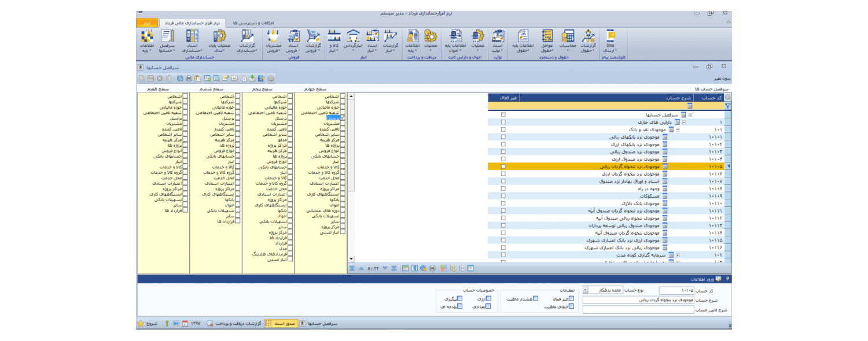
Task: Click the صدور اسناد taskbar button
Action: [x=281, y=324]
